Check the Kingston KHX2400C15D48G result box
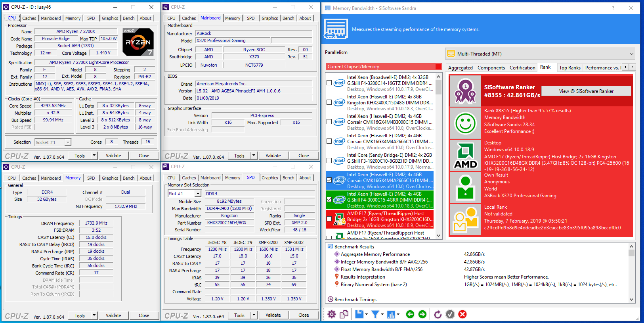Image resolution: width=644 pixels, height=323 pixels. [x=329, y=102]
